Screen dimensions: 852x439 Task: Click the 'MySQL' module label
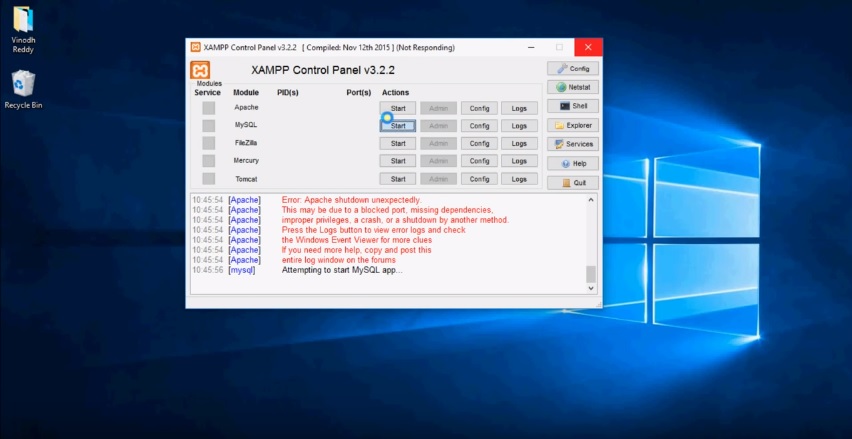[x=246, y=125]
